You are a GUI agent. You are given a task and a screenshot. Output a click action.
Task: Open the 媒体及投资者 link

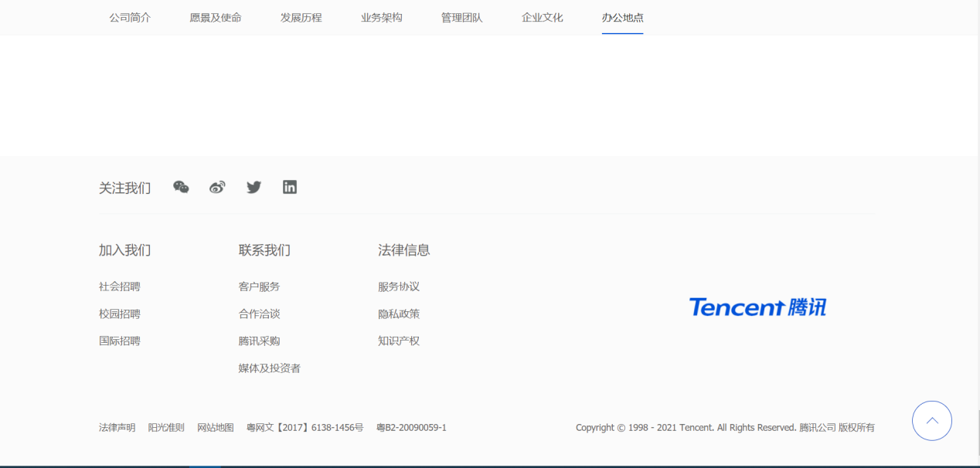270,368
